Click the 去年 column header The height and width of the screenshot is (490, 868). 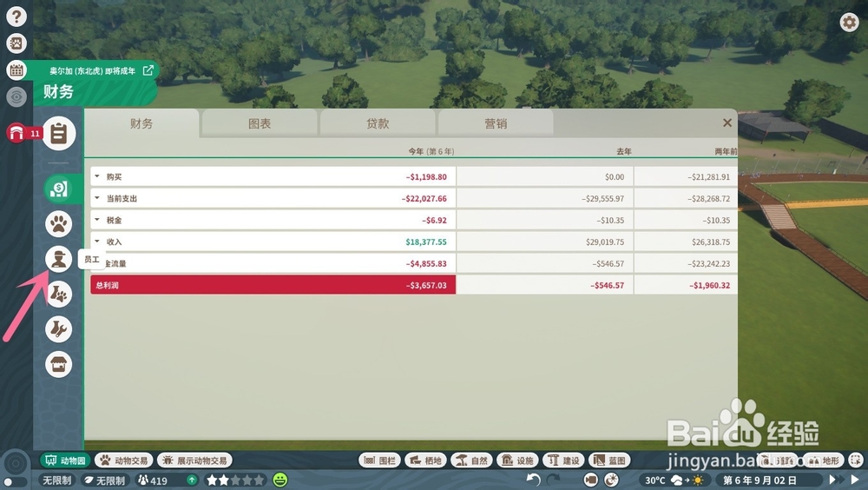pos(624,151)
